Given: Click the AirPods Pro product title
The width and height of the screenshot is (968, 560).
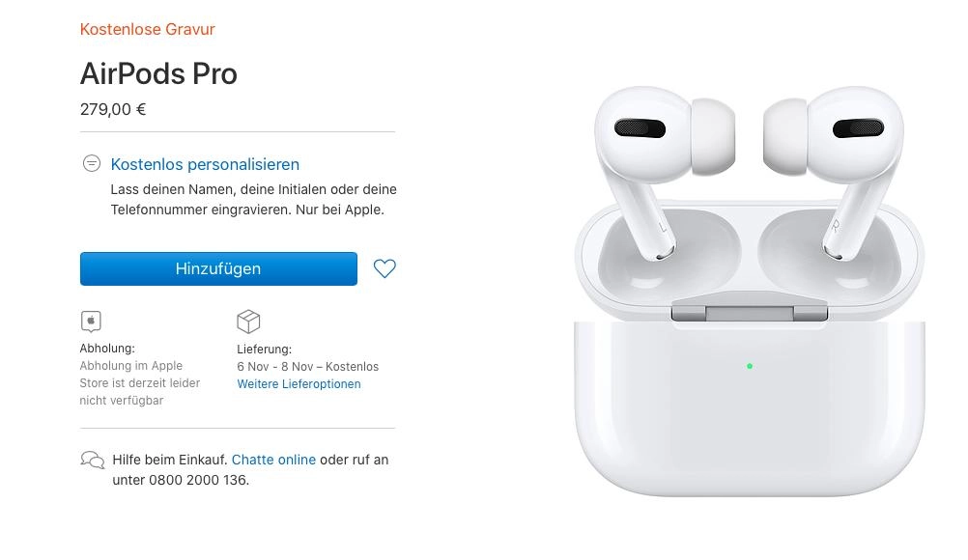Looking at the screenshot, I should click(x=158, y=74).
